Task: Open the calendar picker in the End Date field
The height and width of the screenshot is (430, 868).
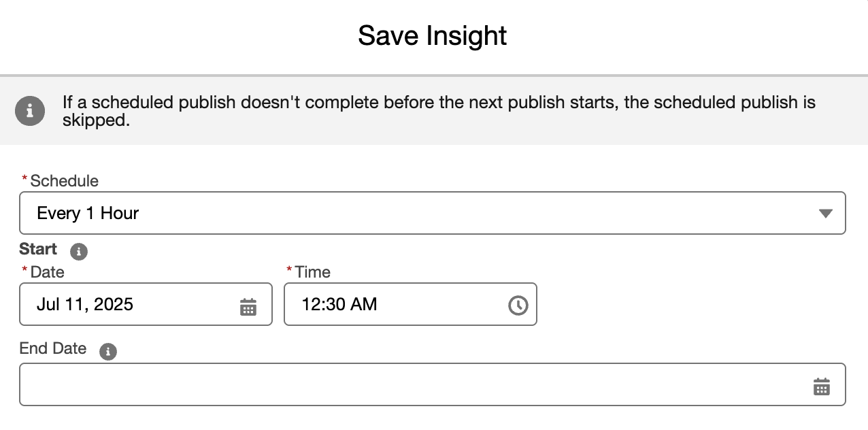Action: [x=822, y=386]
